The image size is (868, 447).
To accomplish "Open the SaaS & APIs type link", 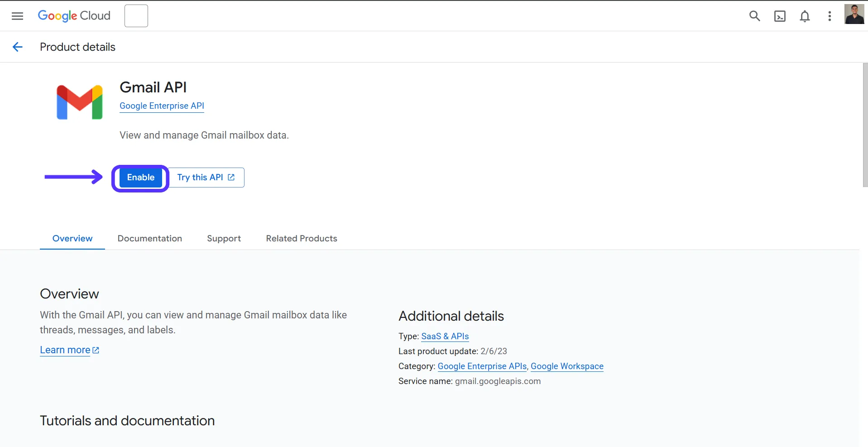I will (445, 336).
